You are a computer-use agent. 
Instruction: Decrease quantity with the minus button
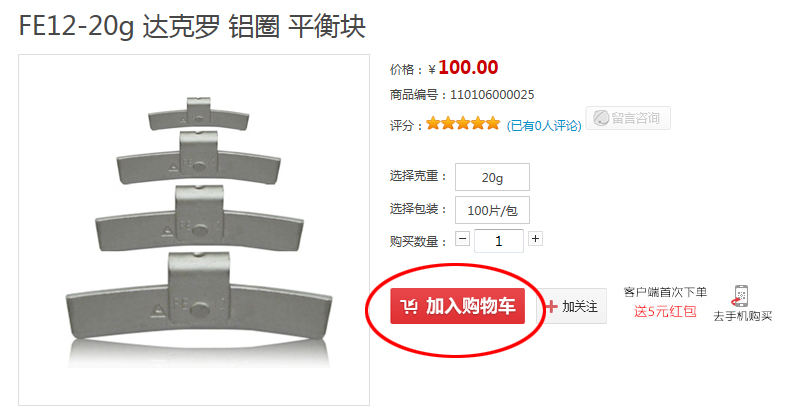pos(463,238)
